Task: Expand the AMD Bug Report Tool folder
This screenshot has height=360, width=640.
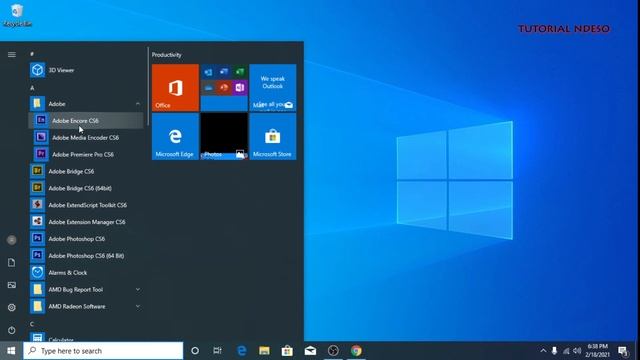Action: point(86,289)
